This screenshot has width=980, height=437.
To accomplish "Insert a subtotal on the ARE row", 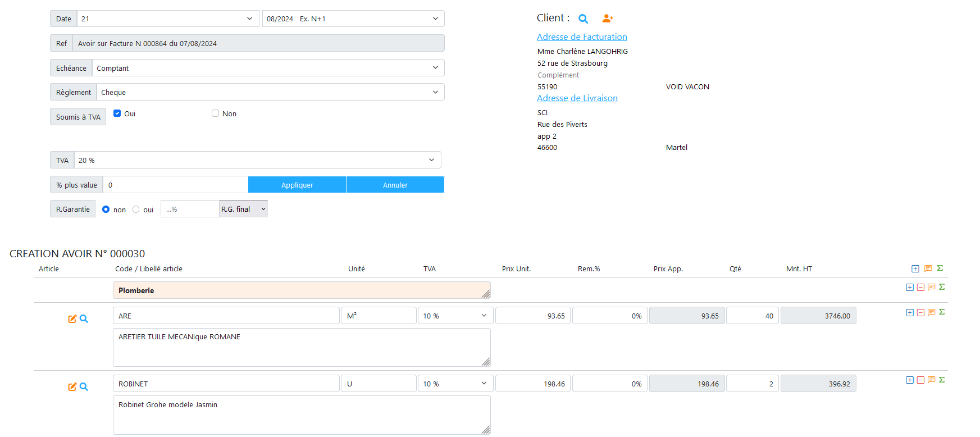I will point(942,312).
